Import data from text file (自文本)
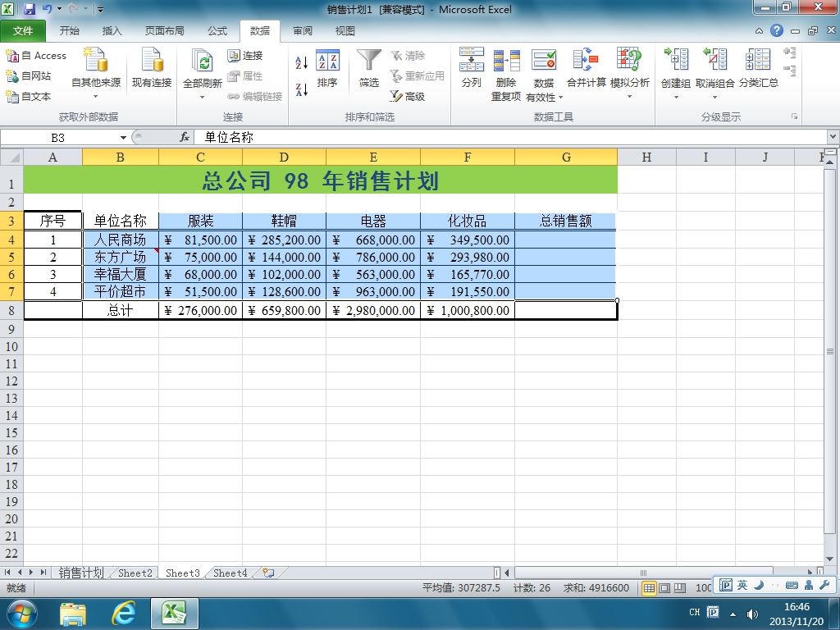840x630 pixels. pos(29,97)
